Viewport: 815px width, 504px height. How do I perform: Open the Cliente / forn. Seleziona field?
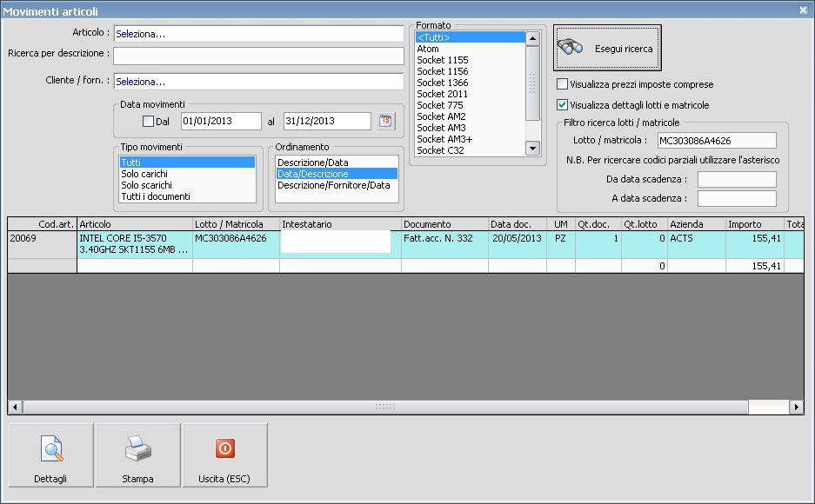click(x=258, y=82)
